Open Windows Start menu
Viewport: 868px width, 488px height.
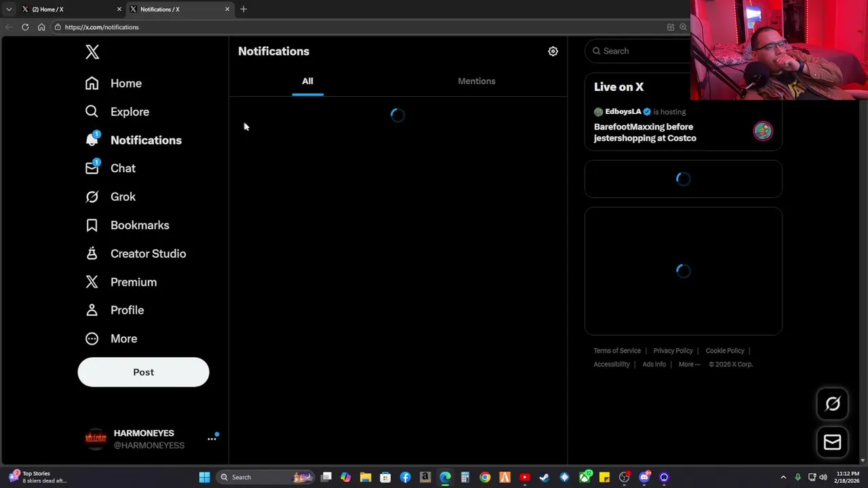[204, 477]
